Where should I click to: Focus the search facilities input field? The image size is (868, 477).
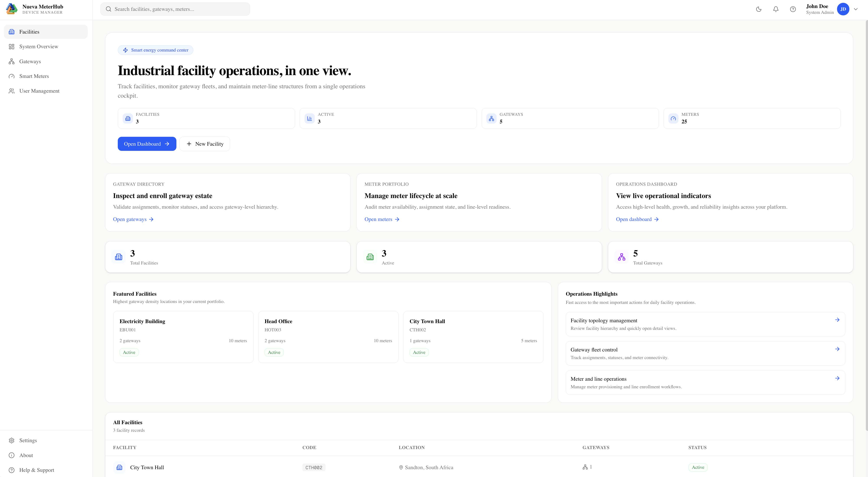[175, 9]
